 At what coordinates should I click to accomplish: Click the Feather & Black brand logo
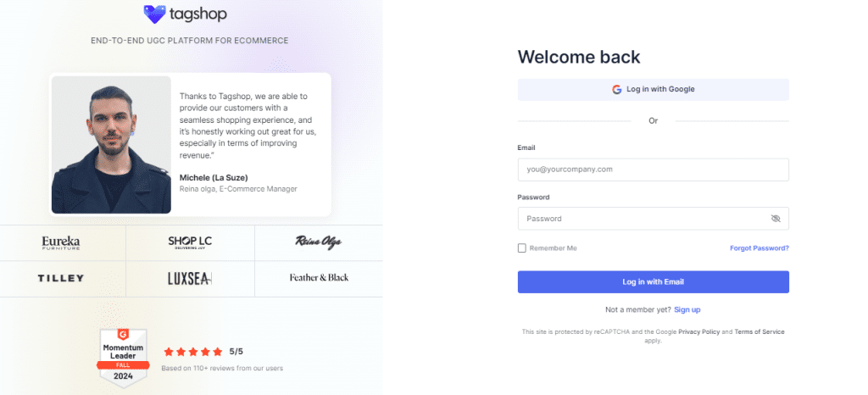(x=319, y=278)
